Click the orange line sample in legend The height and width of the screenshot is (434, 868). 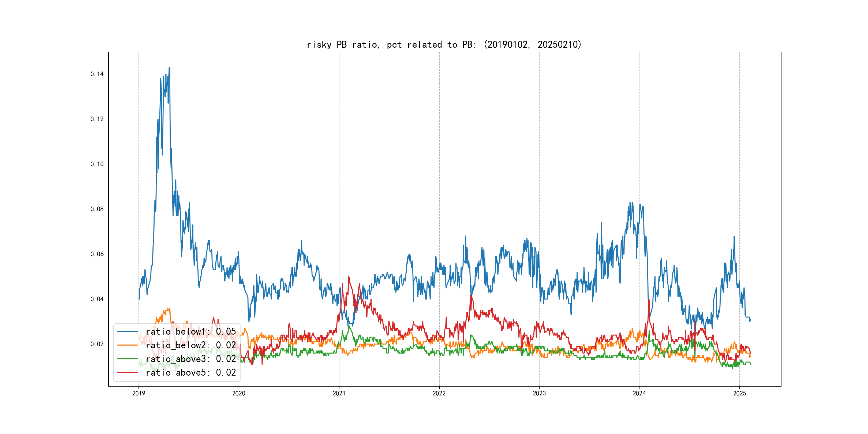coord(127,345)
